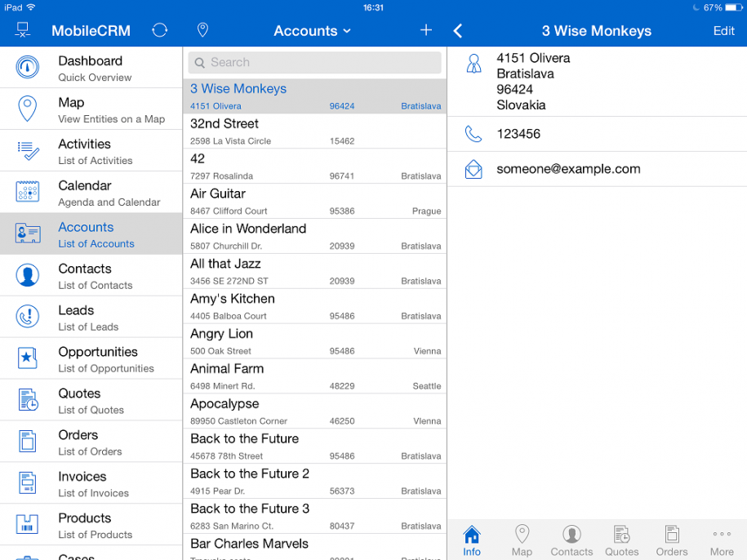
Task: Select the Map sidebar icon
Action: (27, 108)
